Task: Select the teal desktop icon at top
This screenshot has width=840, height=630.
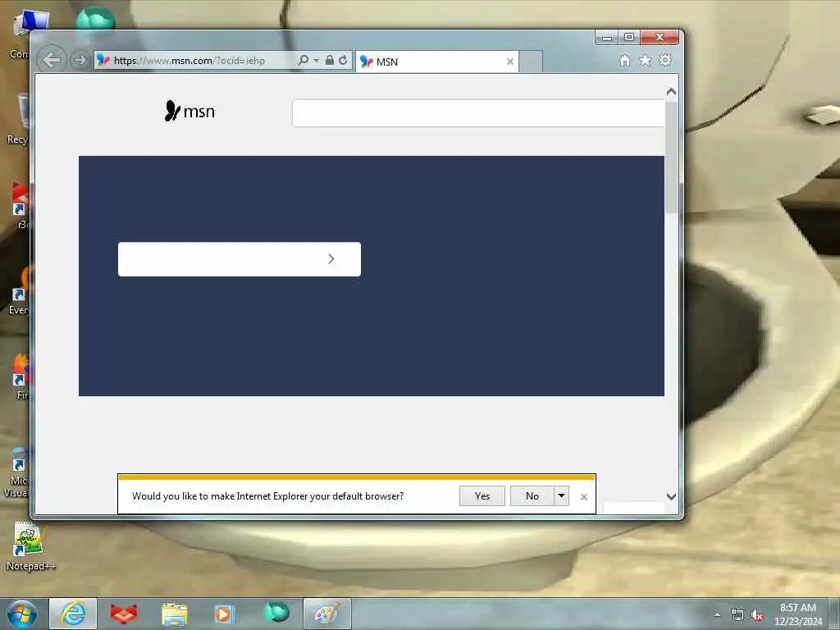Action: click(x=95, y=18)
